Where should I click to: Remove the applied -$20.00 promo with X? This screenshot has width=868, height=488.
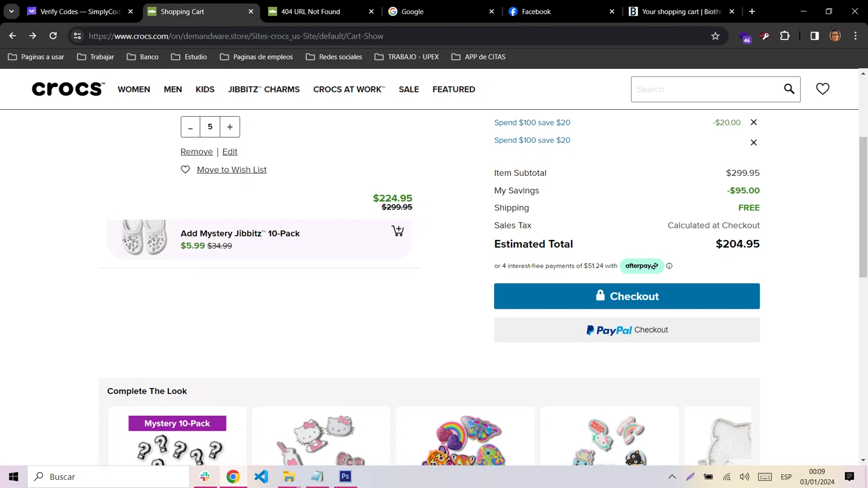click(753, 122)
